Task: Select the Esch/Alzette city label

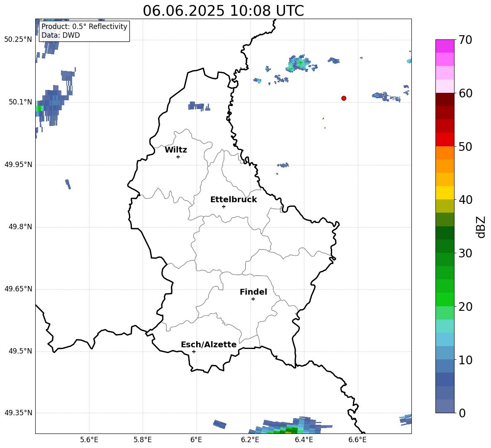Action: [209, 344]
